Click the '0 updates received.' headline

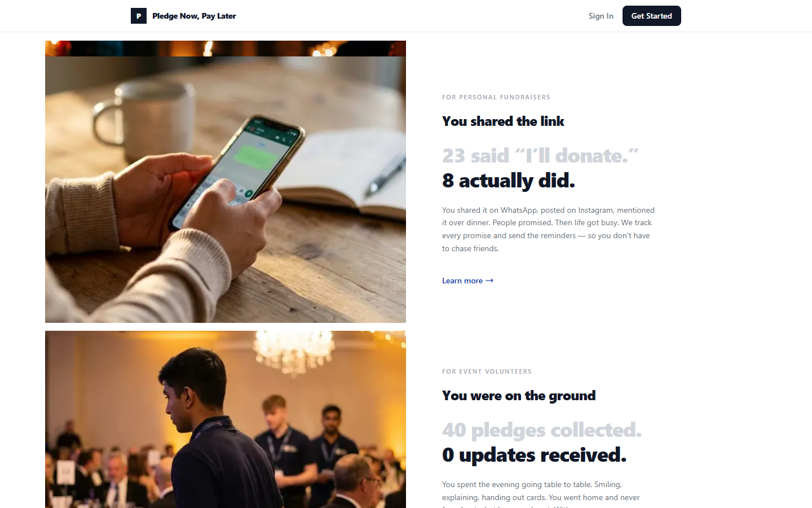point(534,455)
